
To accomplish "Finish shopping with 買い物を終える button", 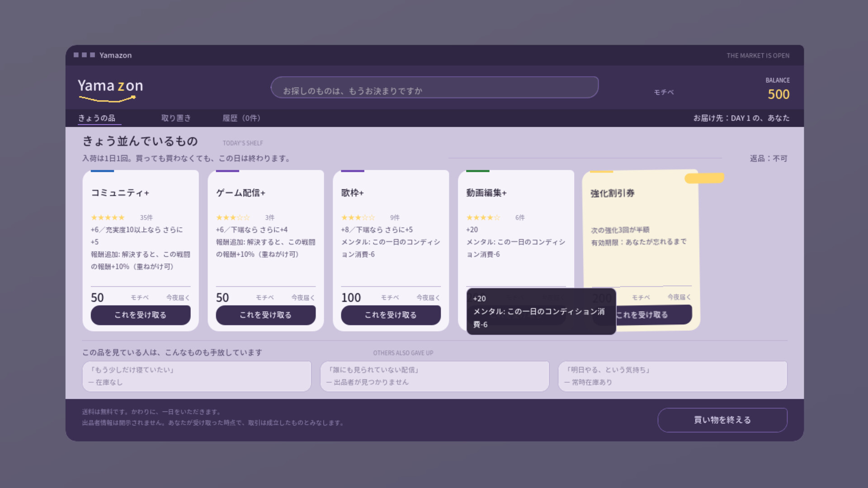I will tap(722, 420).
